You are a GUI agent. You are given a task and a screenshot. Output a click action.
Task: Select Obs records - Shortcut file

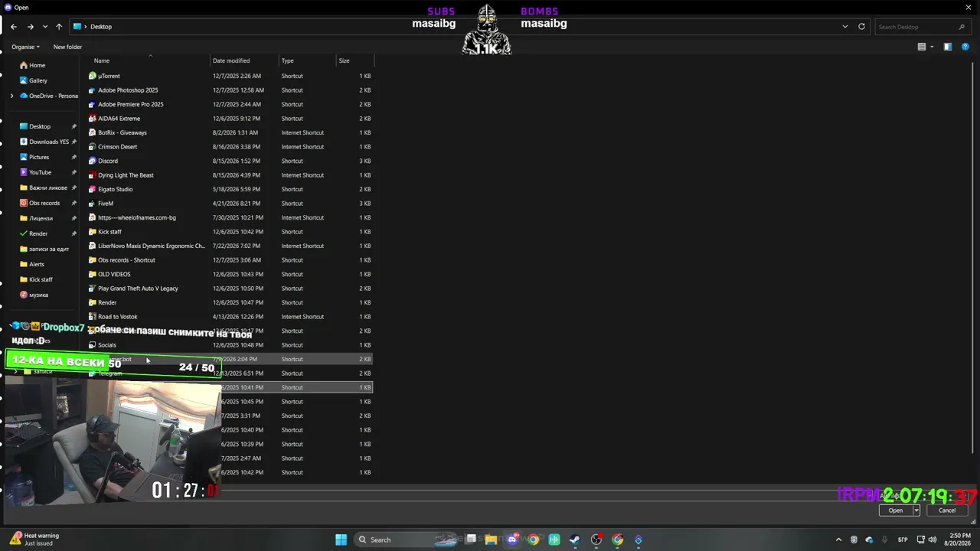click(126, 260)
